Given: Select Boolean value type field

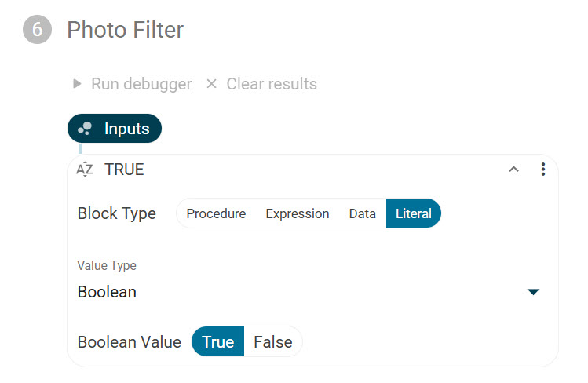Looking at the screenshot, I should click(x=298, y=292).
